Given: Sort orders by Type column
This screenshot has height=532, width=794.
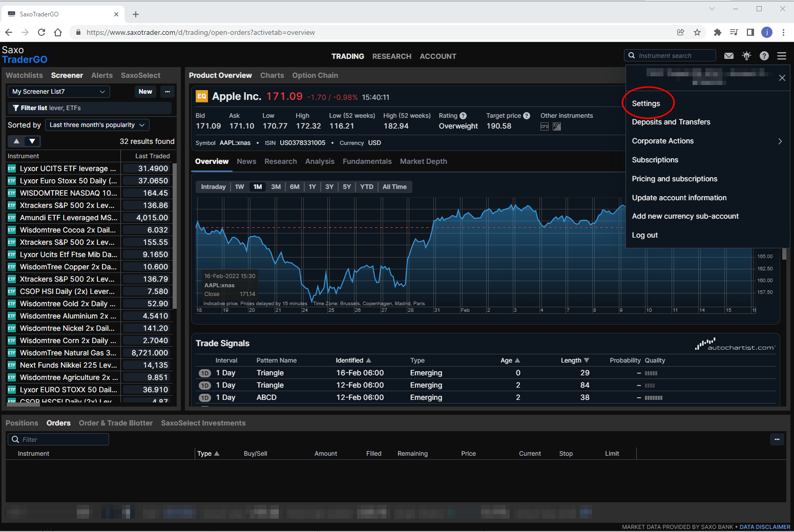Looking at the screenshot, I should click(x=208, y=454).
